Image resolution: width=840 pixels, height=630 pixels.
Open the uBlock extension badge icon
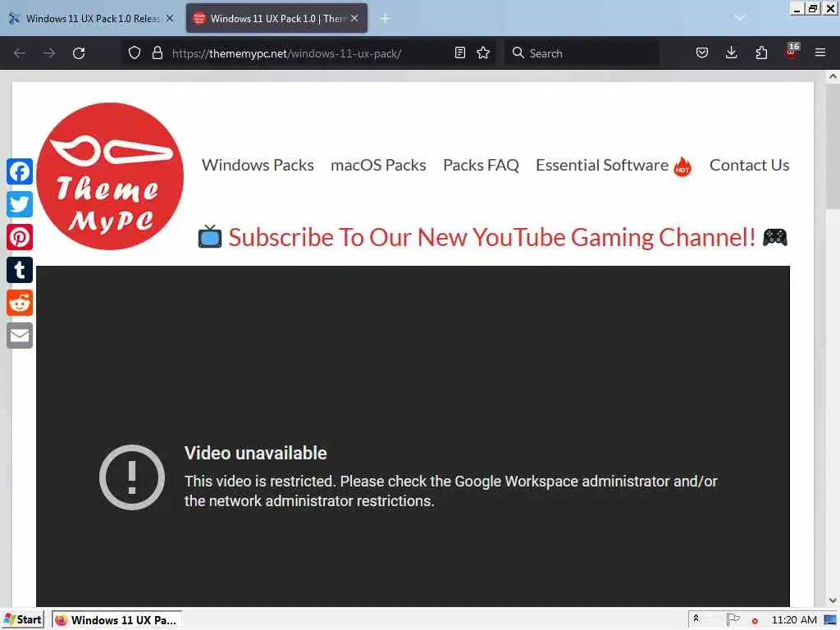pos(792,52)
